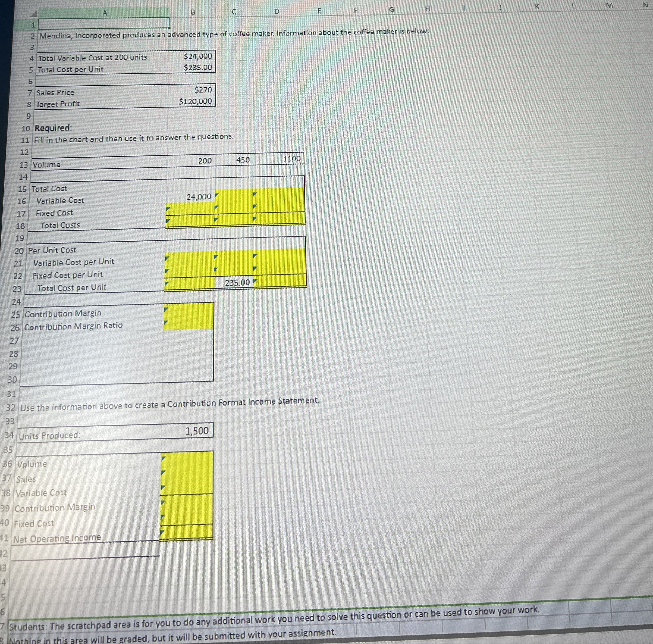The height and width of the screenshot is (644, 653).
Task: Select column header D
Action: tap(277, 11)
